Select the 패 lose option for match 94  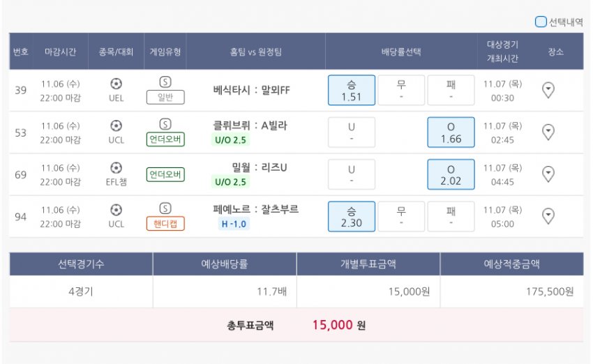coord(451,216)
